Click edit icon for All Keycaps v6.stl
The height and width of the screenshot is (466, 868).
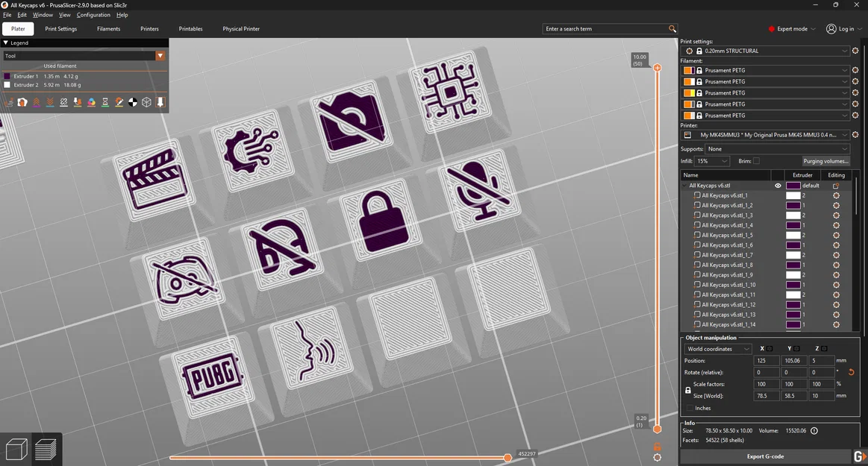[x=836, y=186]
